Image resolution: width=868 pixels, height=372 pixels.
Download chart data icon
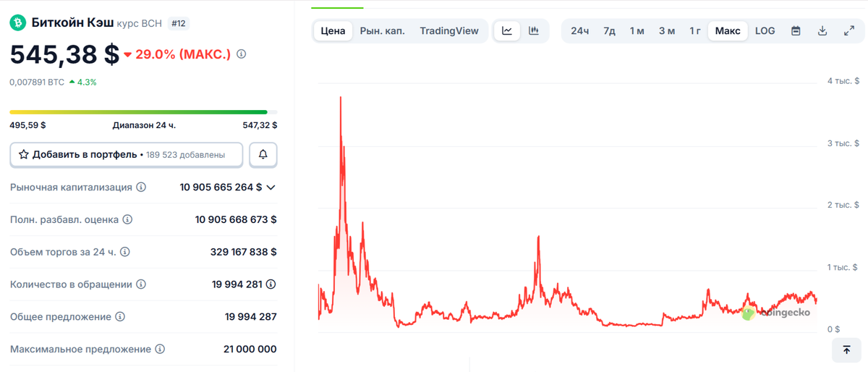click(822, 31)
